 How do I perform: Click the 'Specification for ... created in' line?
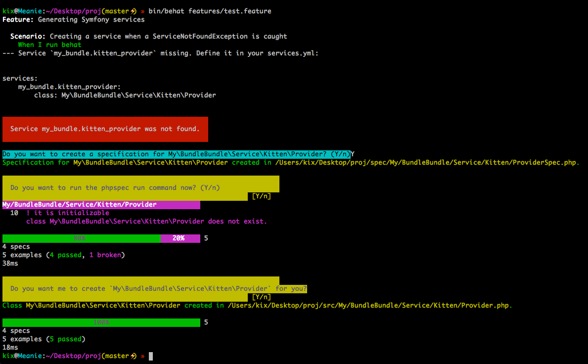291,163
